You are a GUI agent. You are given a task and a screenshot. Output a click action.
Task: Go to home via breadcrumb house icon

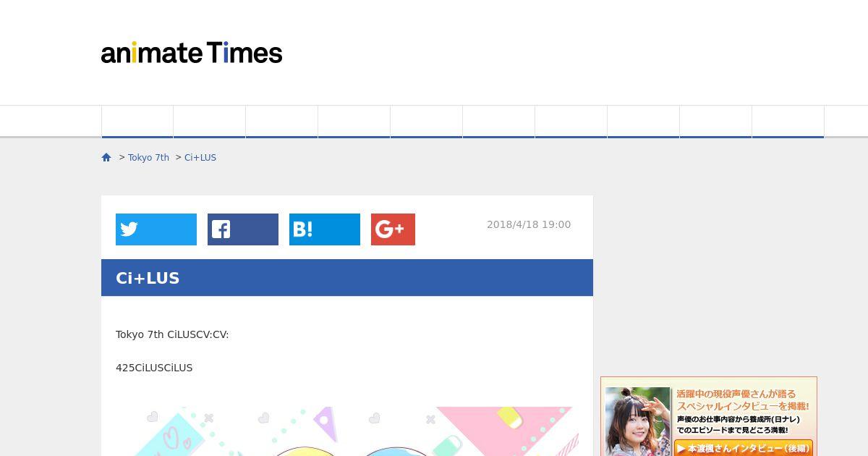tap(106, 157)
